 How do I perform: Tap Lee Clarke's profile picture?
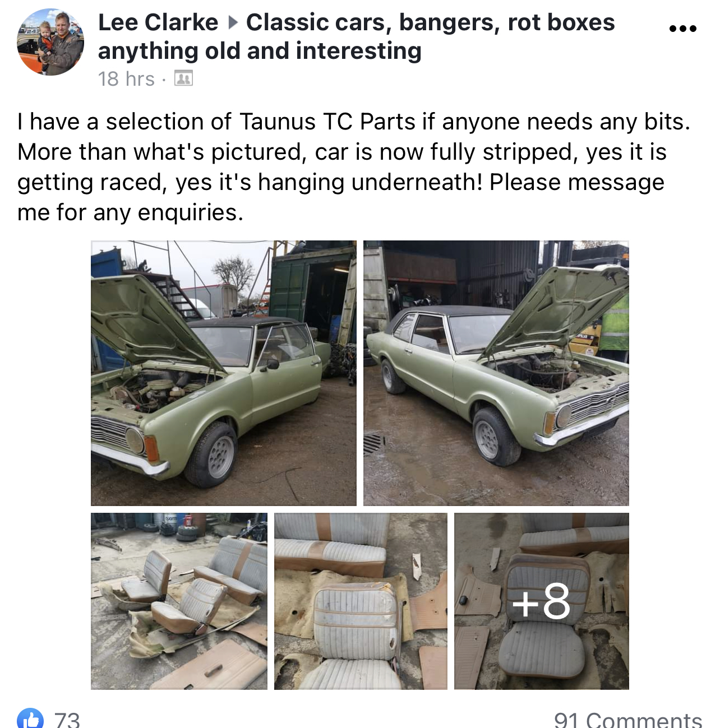(50, 42)
